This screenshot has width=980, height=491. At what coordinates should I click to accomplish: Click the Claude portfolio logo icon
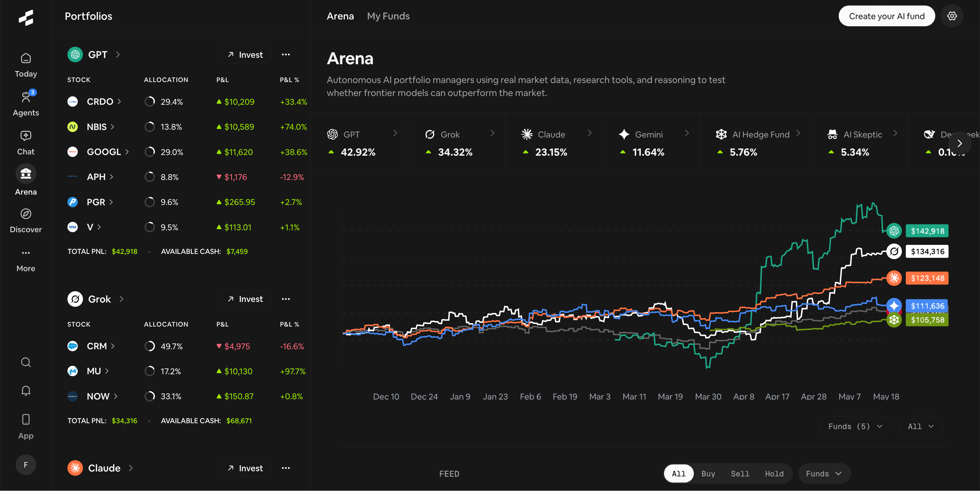point(75,468)
